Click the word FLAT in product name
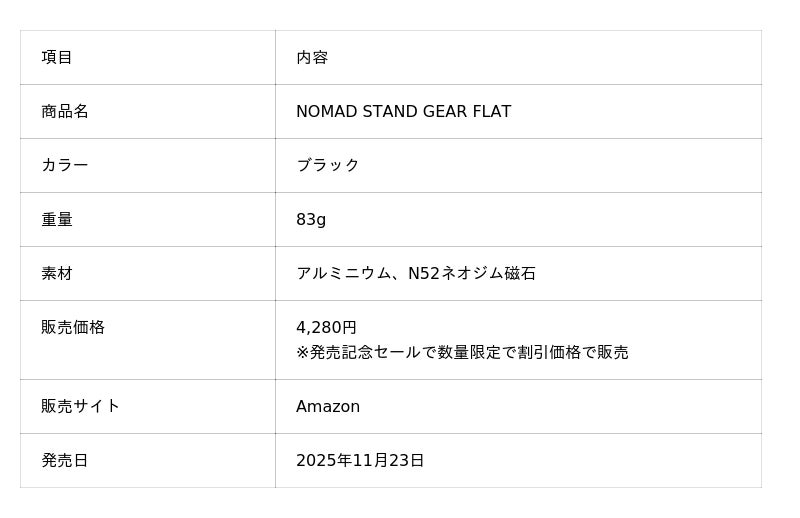 (x=492, y=111)
